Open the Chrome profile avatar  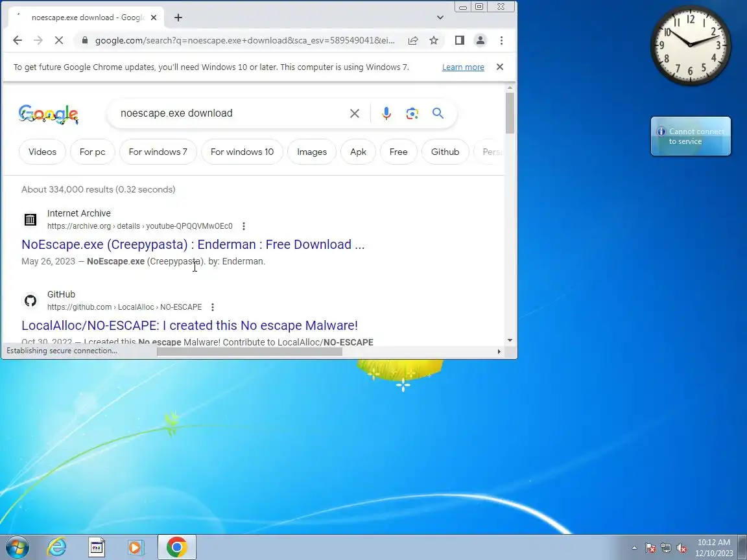480,40
